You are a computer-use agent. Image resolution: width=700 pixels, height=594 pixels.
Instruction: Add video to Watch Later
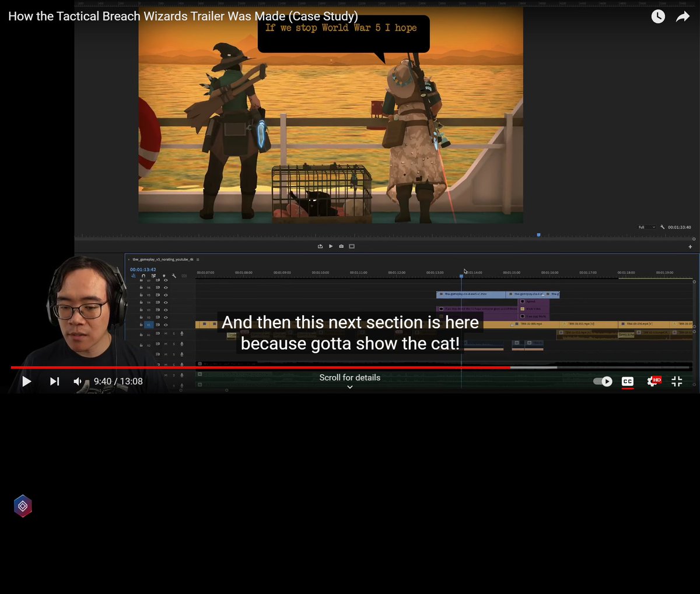[658, 16]
